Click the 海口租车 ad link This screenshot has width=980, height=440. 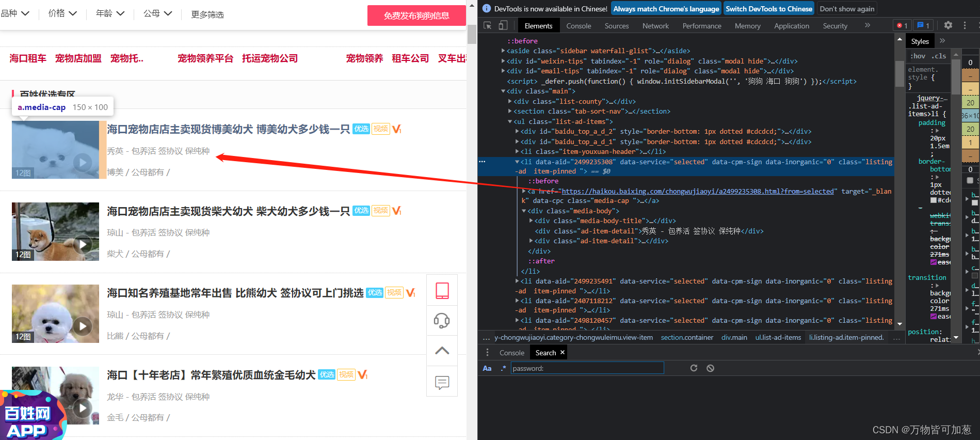tap(28, 58)
